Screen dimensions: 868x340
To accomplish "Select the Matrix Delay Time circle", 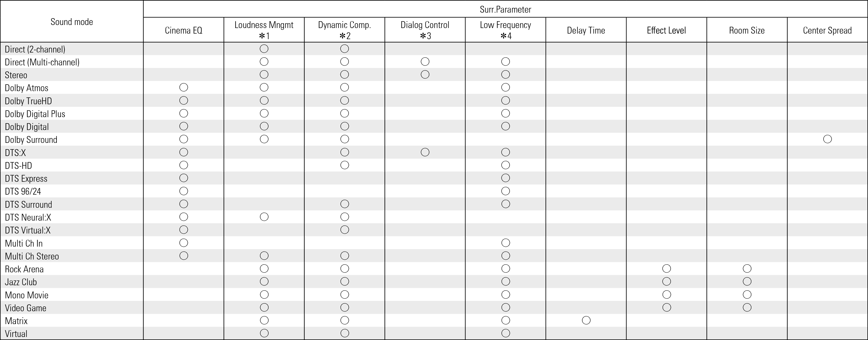I will pyautogui.click(x=586, y=321).
